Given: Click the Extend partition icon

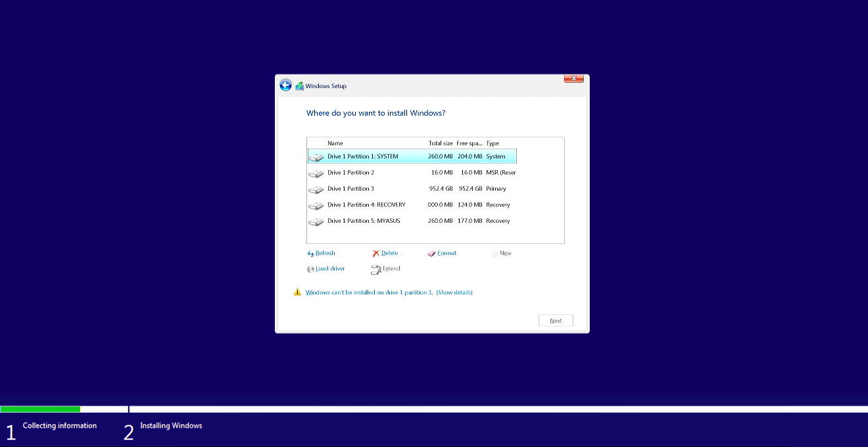Looking at the screenshot, I should pyautogui.click(x=376, y=269).
